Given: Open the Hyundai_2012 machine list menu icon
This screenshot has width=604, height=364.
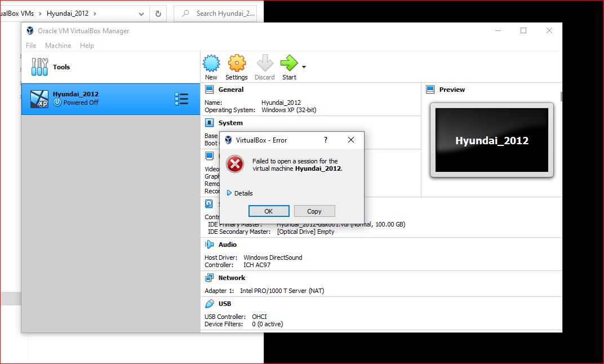Looking at the screenshot, I should [x=181, y=99].
